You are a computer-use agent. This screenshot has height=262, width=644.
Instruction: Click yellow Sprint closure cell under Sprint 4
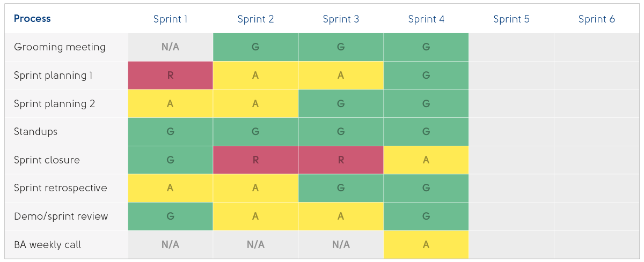pyautogui.click(x=426, y=160)
